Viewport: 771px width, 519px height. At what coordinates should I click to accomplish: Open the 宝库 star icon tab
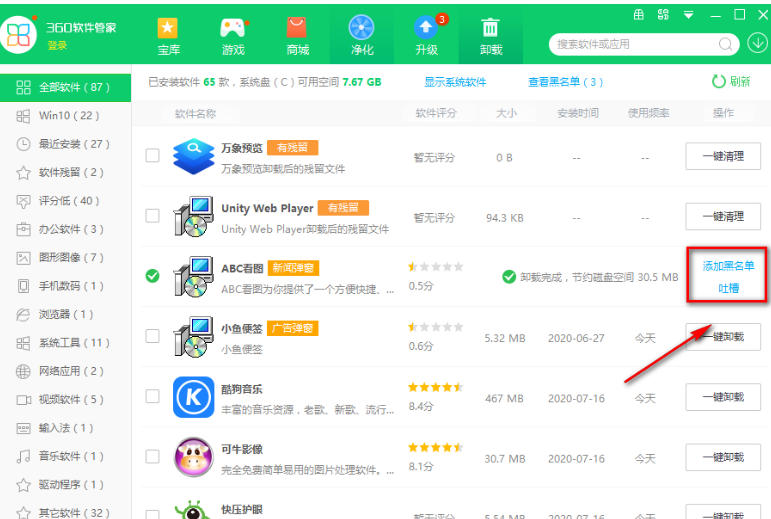(x=168, y=35)
